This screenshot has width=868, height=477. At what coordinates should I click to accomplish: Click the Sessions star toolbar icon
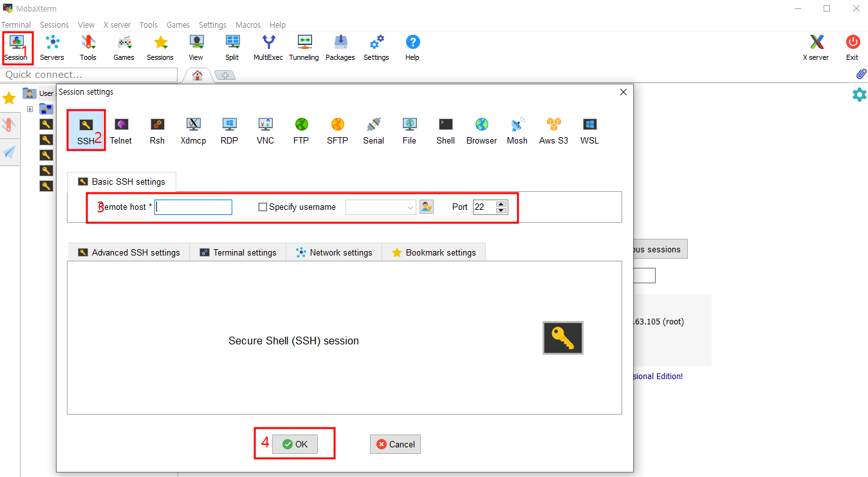click(160, 48)
